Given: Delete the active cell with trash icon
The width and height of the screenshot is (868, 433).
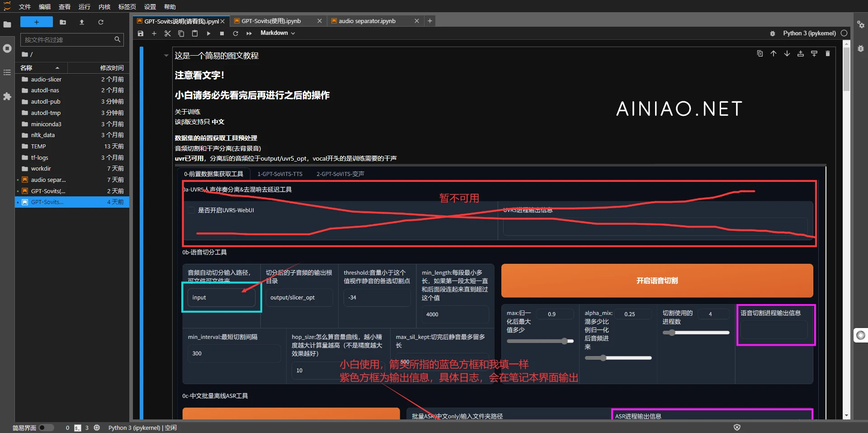Looking at the screenshot, I should pos(828,53).
